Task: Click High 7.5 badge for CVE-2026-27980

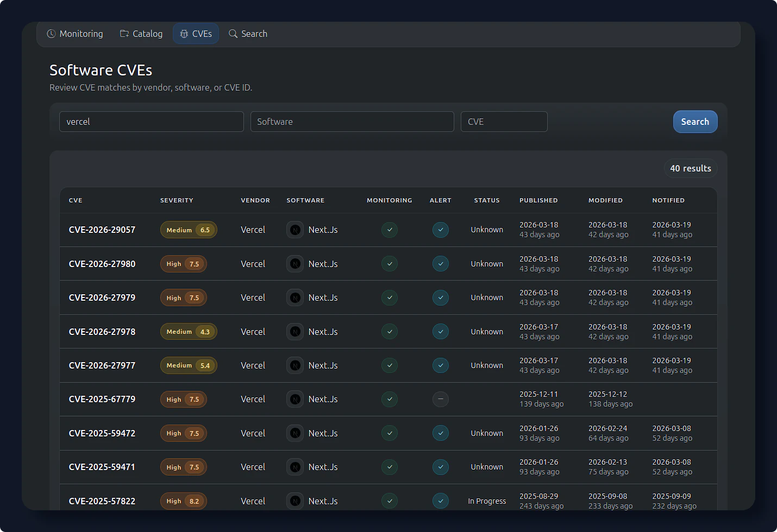Action: point(184,264)
